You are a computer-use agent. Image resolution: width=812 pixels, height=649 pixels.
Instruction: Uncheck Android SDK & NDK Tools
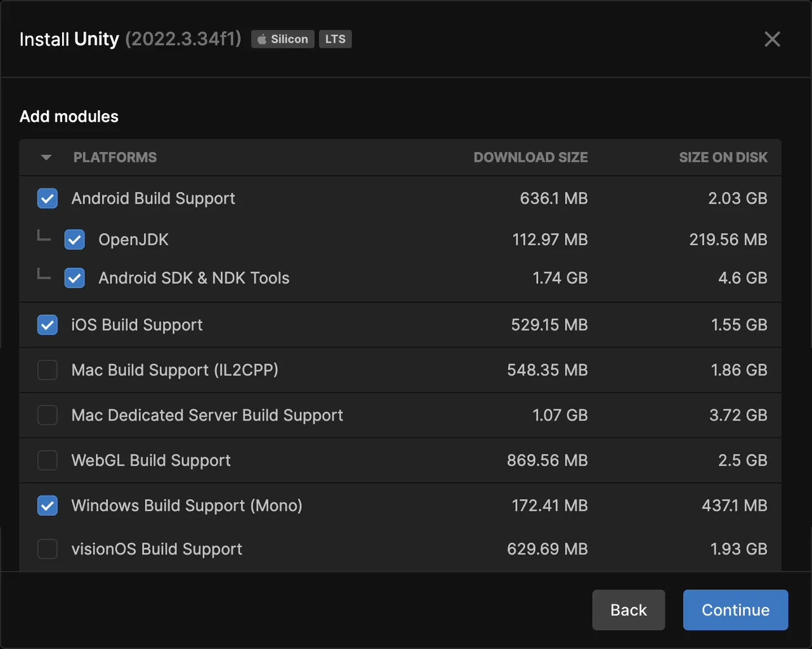(x=74, y=278)
